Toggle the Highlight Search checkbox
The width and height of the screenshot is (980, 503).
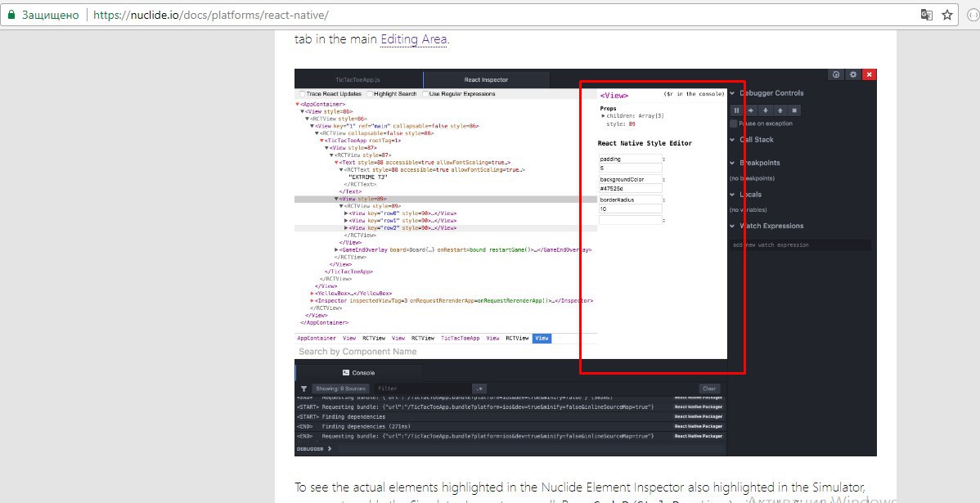coord(370,94)
